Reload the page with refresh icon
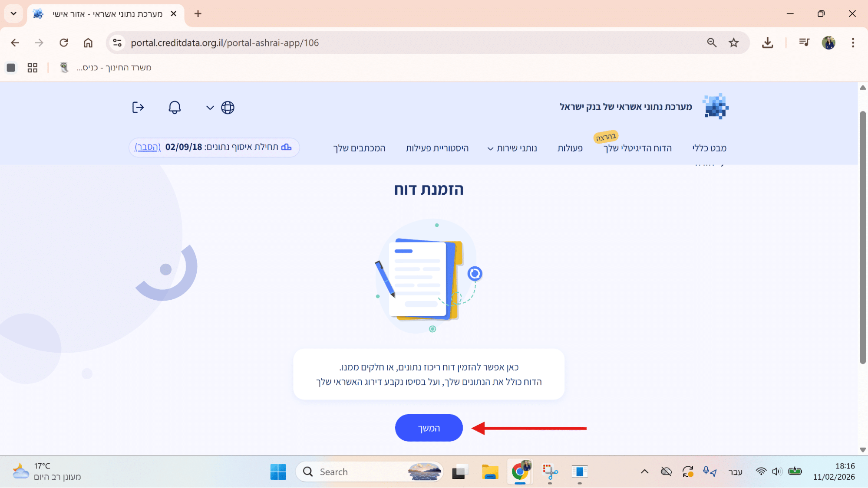This screenshot has width=868, height=488. coord(64,43)
